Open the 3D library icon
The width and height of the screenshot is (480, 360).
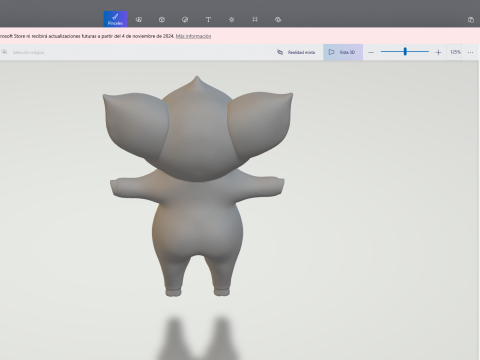(x=278, y=20)
